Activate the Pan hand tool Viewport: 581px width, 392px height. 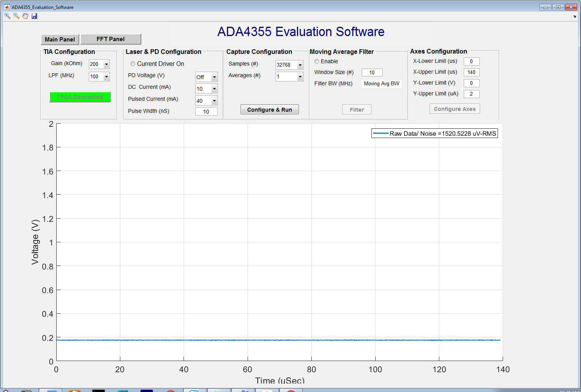tap(25, 16)
